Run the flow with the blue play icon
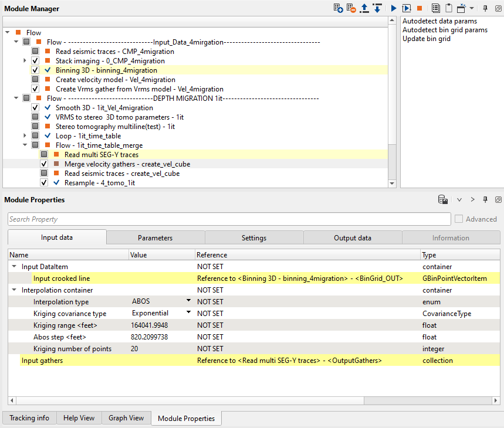504x428 pixels. click(x=393, y=8)
